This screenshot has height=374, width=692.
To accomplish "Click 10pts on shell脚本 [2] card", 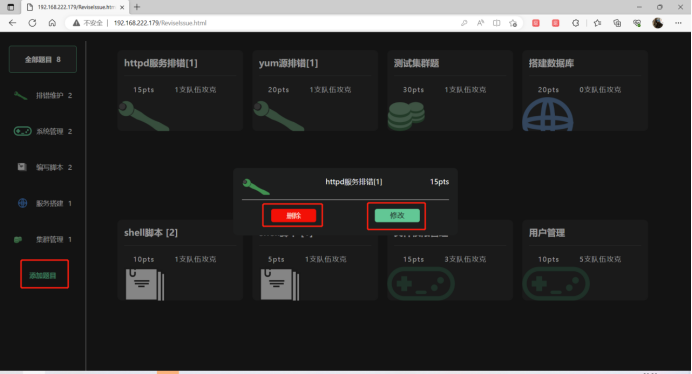I will point(143,259).
